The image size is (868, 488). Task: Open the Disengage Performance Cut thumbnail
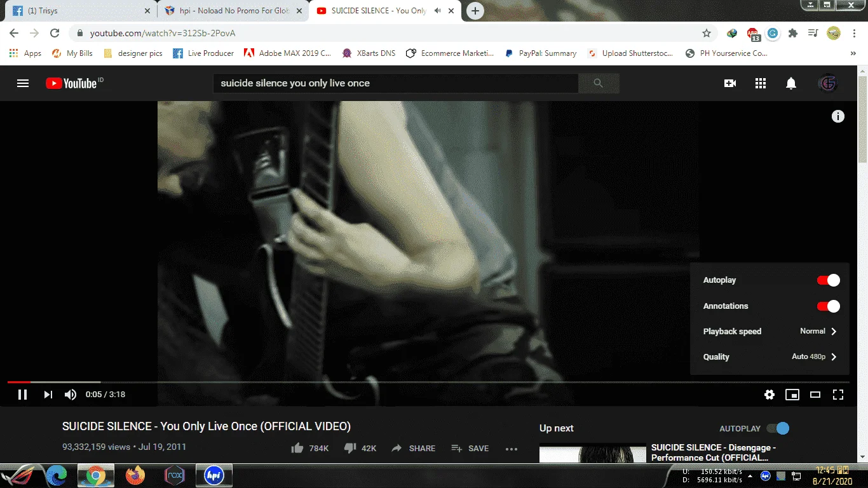(593, 453)
